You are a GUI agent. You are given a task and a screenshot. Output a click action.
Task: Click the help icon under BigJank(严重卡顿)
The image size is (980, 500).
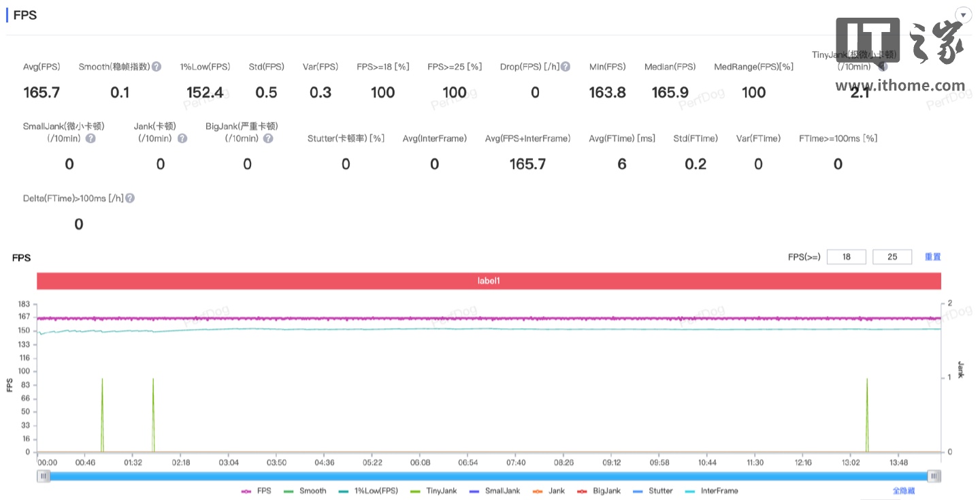[268, 138]
